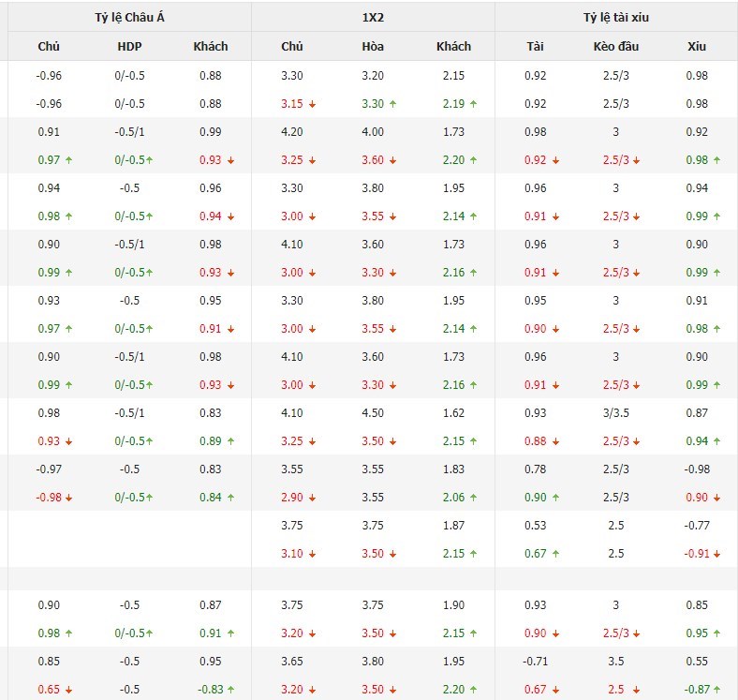This screenshot has width=738, height=700.
Task: Click the down arrow next to 2.90
Action: pos(313,498)
